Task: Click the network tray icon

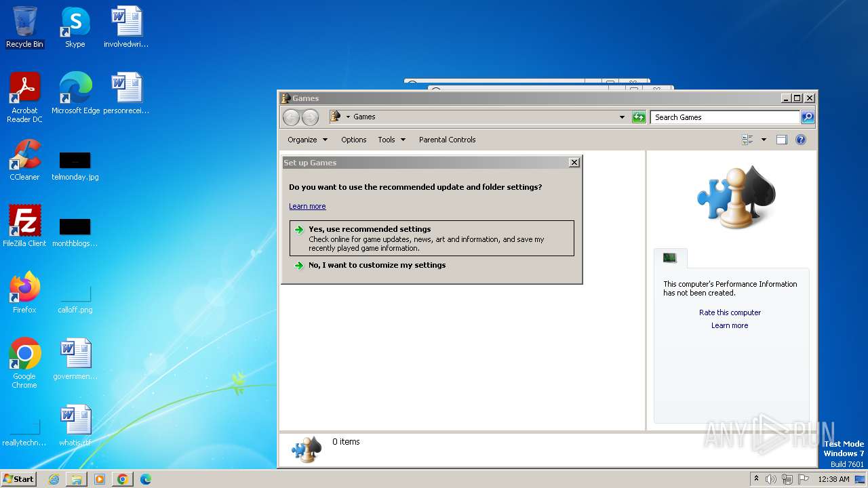Action: point(787,479)
